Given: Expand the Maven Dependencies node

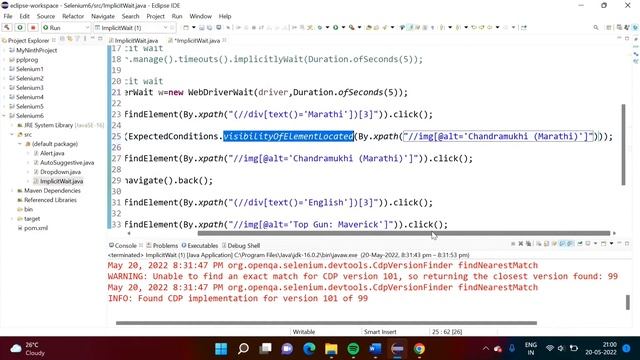Looking at the screenshot, I should [12, 191].
